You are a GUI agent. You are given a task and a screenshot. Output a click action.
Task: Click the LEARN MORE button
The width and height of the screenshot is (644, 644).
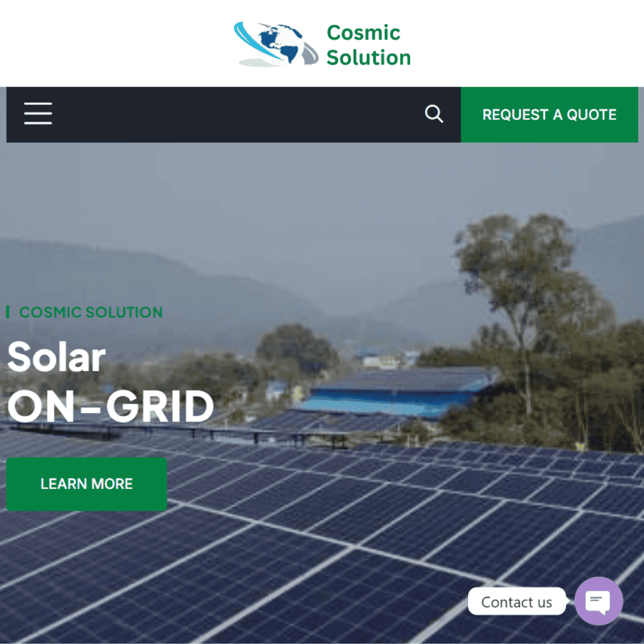86,484
